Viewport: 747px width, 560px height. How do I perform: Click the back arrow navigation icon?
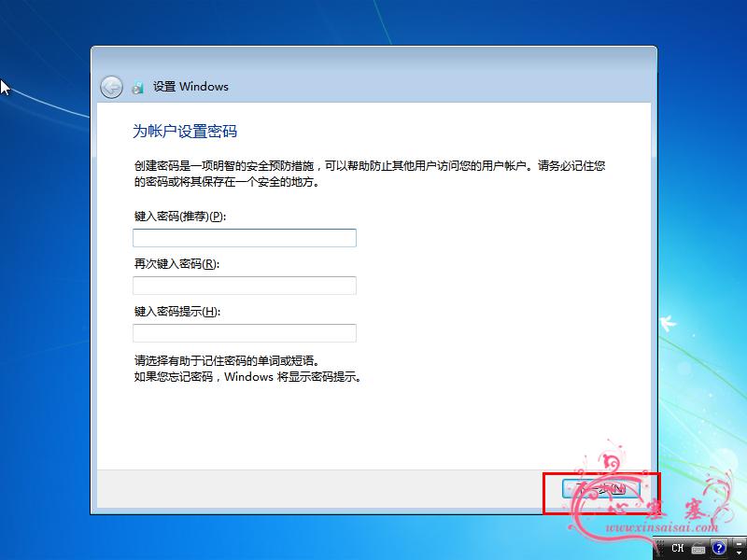point(110,87)
